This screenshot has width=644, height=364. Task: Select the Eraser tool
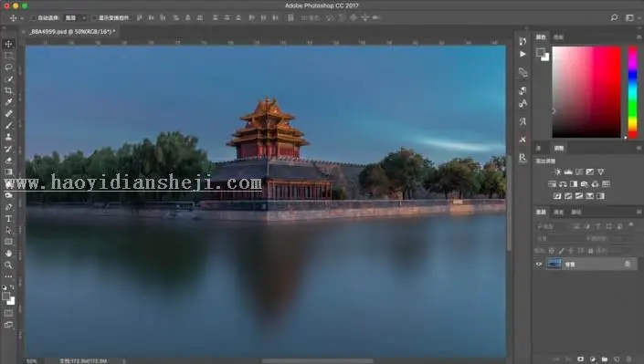tap(8, 160)
